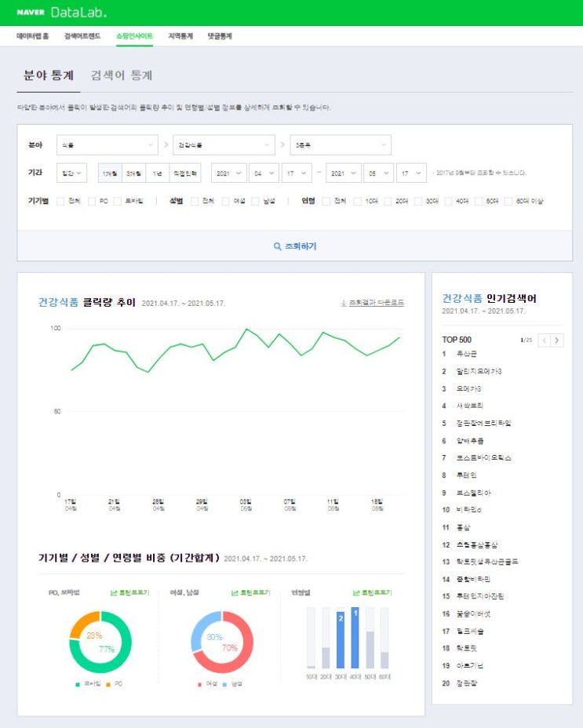This screenshot has height=728, width=583.
Task: Check the 50대 age checkbox
Action: (x=478, y=201)
